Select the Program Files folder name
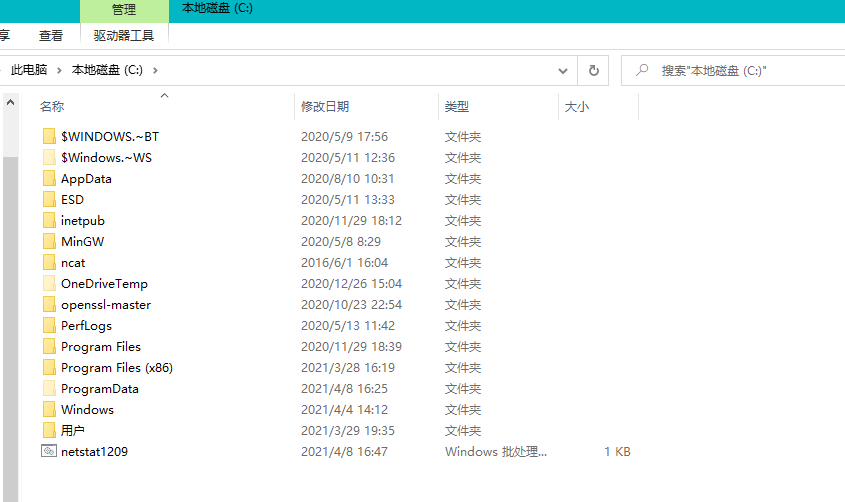845x502 pixels. (101, 347)
